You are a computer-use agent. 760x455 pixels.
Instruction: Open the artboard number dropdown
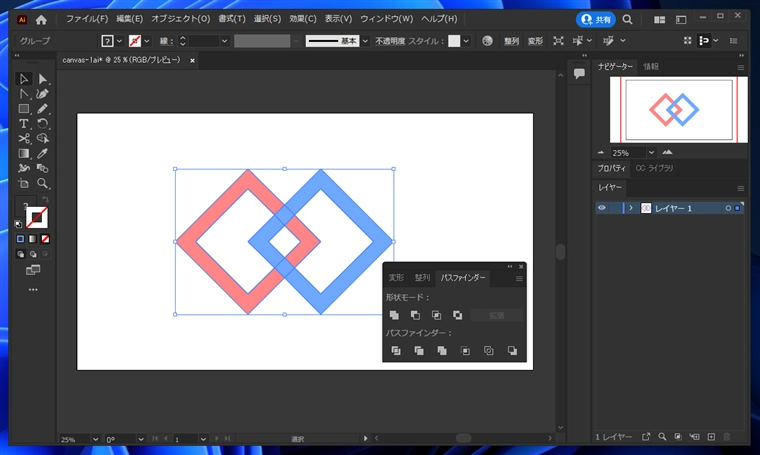[203, 439]
